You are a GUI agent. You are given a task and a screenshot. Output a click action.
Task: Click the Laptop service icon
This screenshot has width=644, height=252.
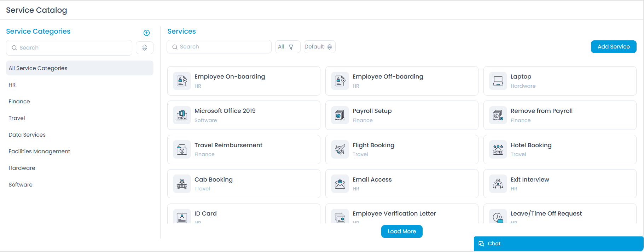[498, 81]
